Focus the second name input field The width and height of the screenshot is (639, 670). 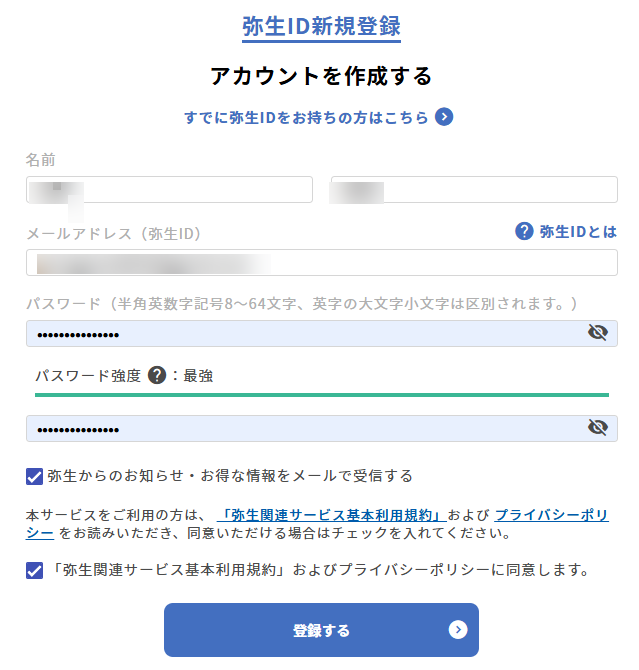pyautogui.click(x=473, y=190)
